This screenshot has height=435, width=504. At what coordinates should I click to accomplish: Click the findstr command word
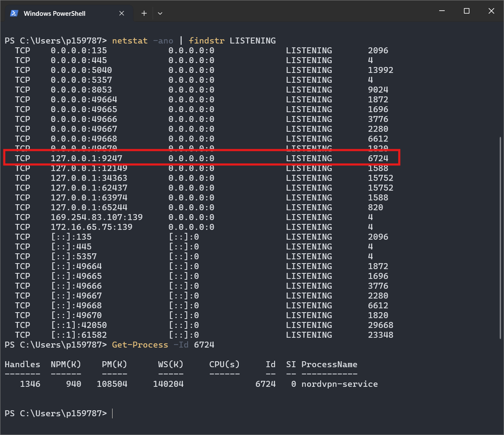coord(206,41)
